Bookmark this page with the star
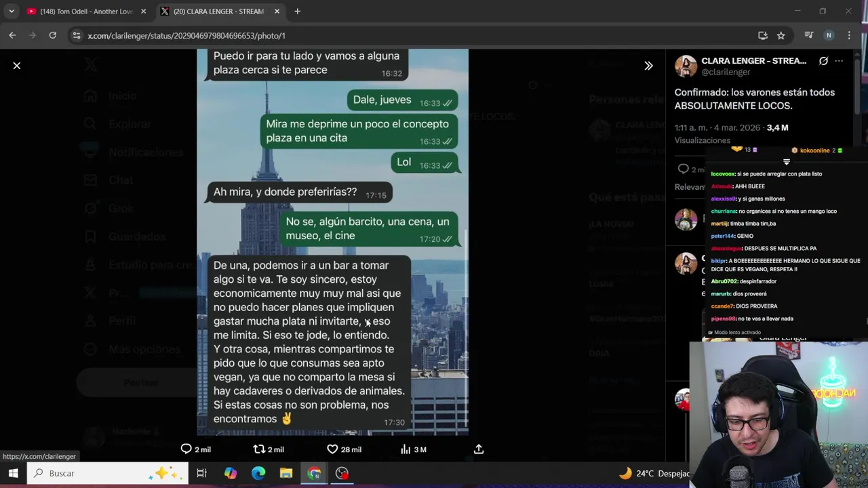Viewport: 868px width, 488px height. pos(781,35)
